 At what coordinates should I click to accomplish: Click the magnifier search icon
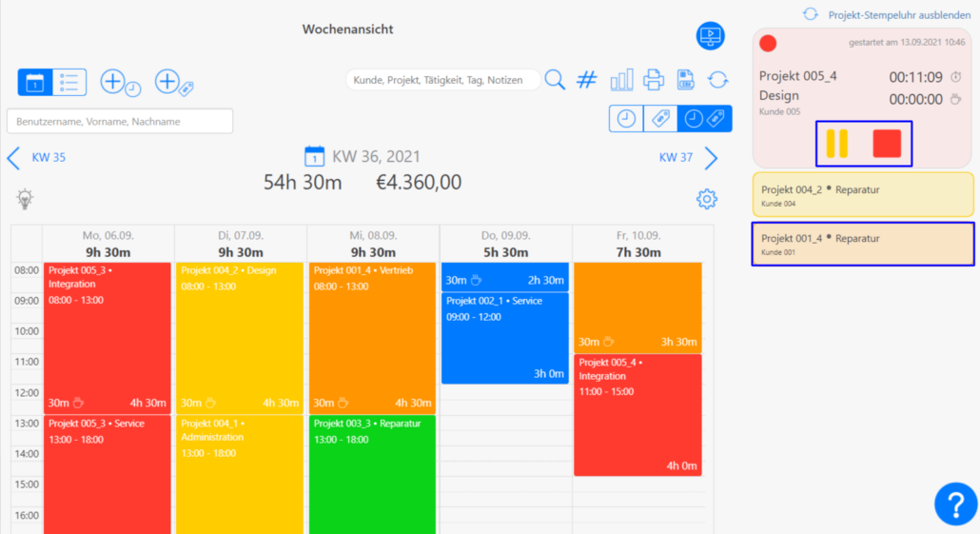[555, 80]
